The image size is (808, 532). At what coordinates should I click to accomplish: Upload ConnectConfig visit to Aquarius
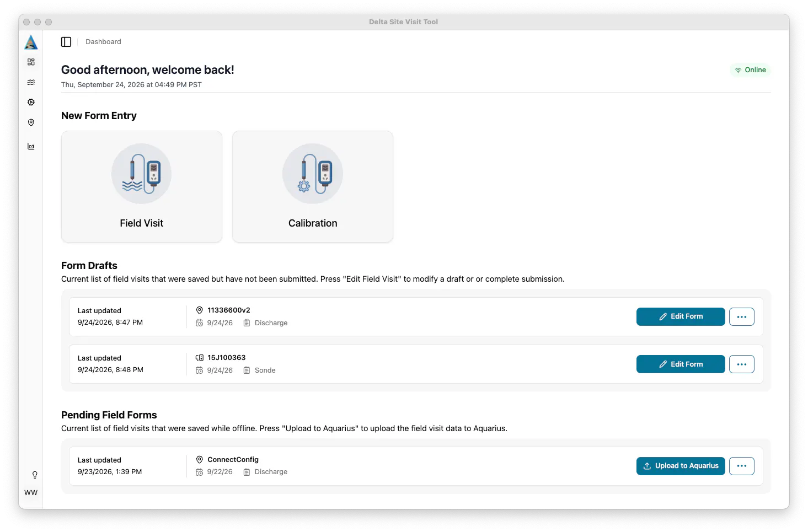point(681,466)
